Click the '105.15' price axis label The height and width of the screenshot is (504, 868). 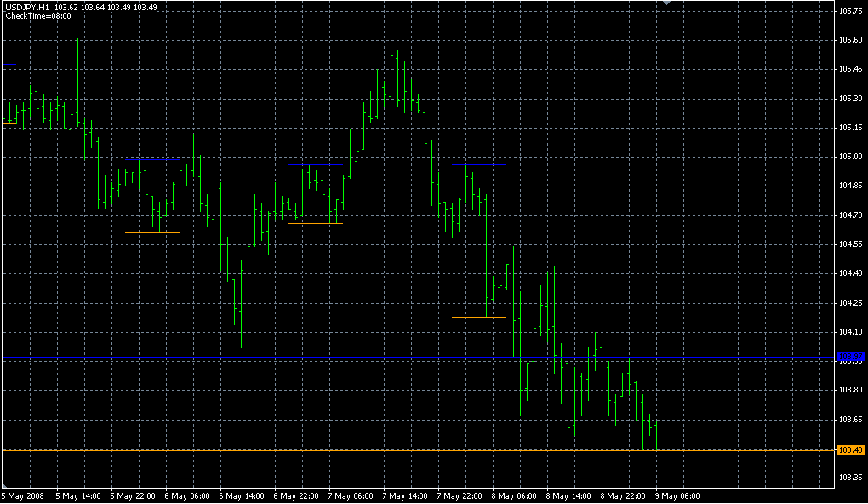tap(851, 128)
